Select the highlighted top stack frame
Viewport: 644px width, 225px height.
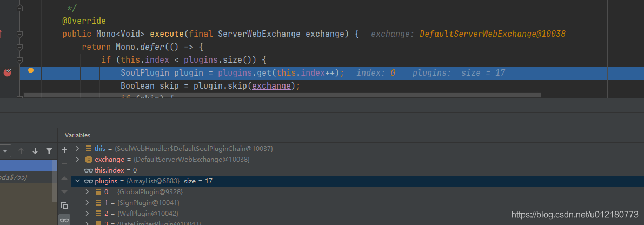click(28, 166)
